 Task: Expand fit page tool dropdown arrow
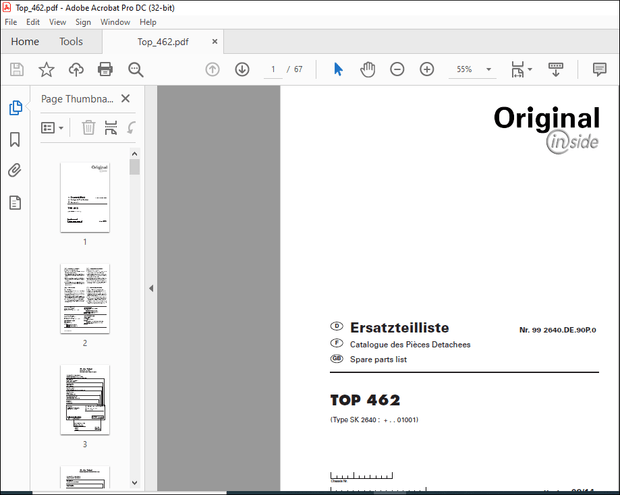[530, 70]
